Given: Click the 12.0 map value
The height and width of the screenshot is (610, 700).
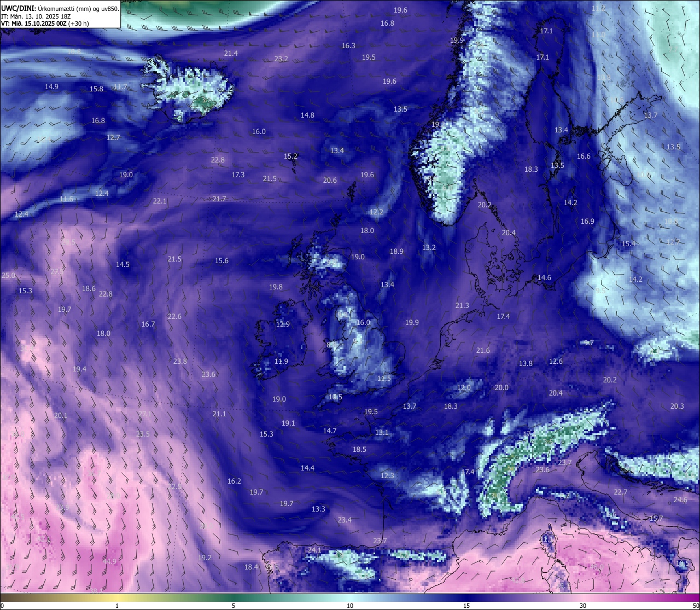Looking at the screenshot, I should pos(464,387).
